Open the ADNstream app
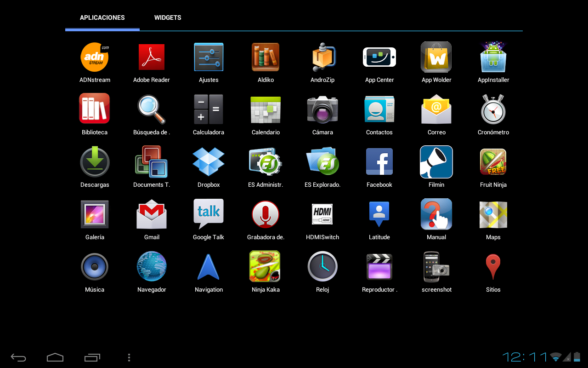Viewport: 588px width, 368px height. 95,57
